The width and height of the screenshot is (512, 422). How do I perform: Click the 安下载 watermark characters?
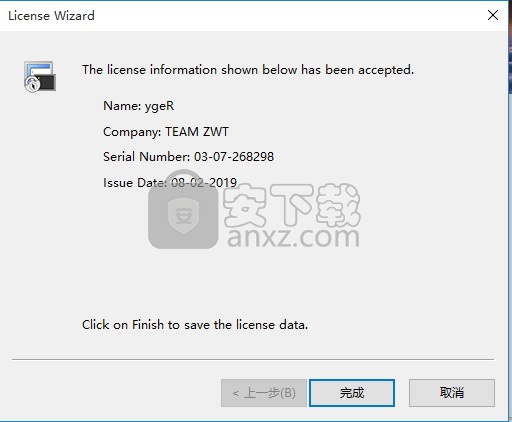coord(292,205)
